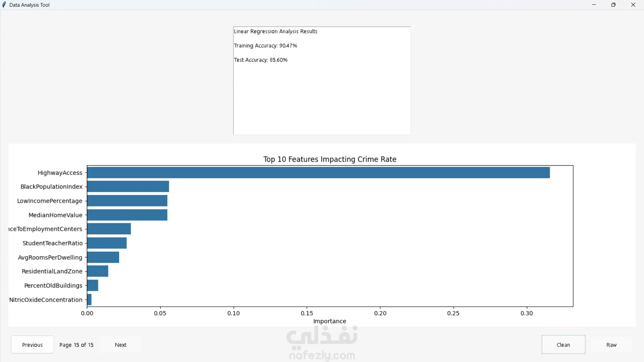The height and width of the screenshot is (362, 644).
Task: Restore down the Data Analysis Tool window
Action: tap(613, 5)
